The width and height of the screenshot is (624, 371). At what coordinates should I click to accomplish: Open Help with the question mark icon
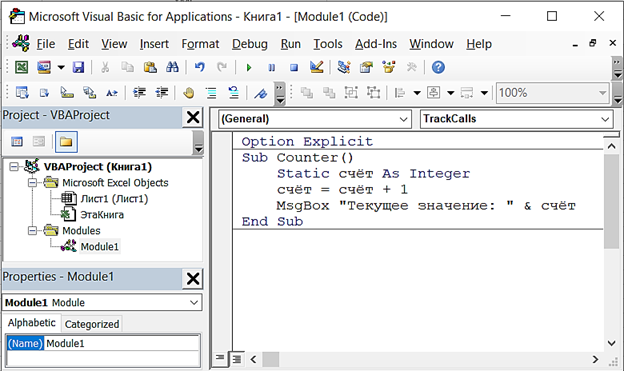click(x=438, y=67)
